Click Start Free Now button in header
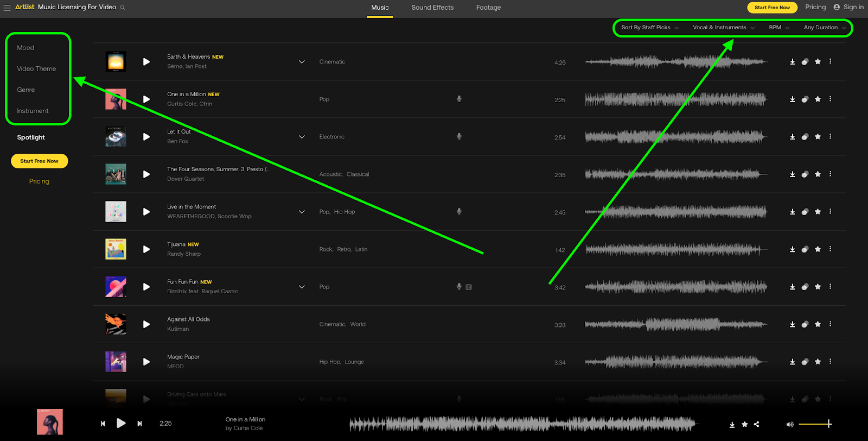Viewport: 868px width, 441px height. (x=772, y=8)
